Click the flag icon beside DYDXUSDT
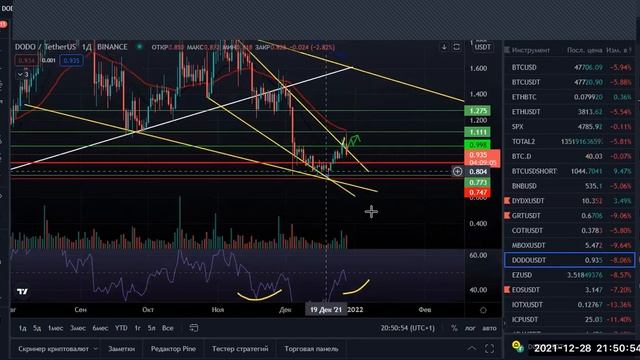The image size is (640, 360). 507,200
